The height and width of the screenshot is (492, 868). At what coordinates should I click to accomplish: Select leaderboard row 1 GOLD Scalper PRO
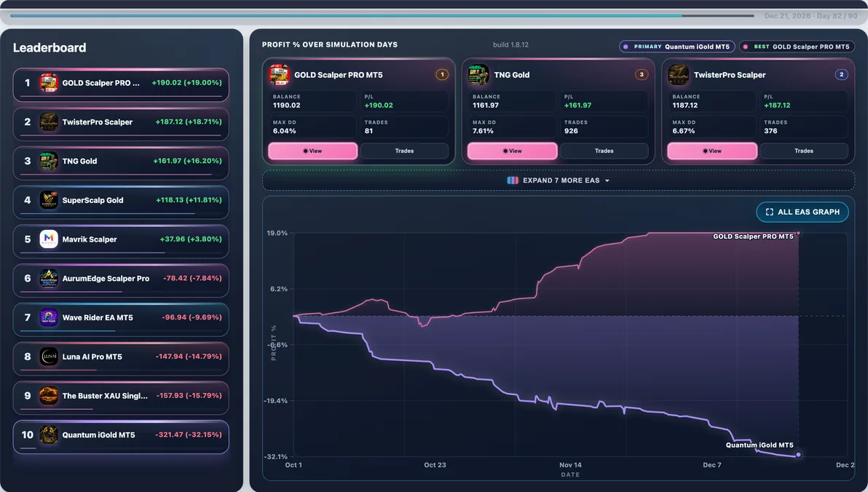click(x=121, y=84)
